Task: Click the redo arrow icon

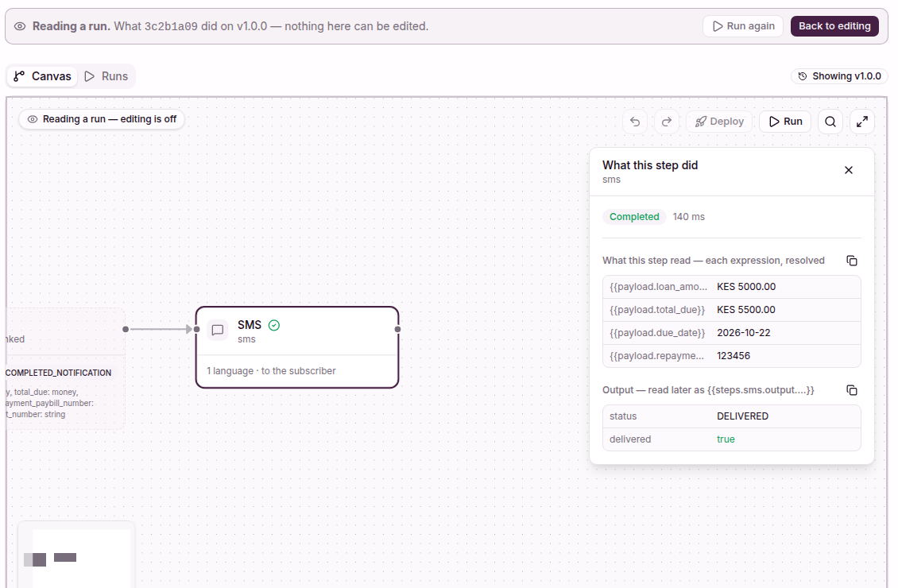Action: (x=667, y=122)
